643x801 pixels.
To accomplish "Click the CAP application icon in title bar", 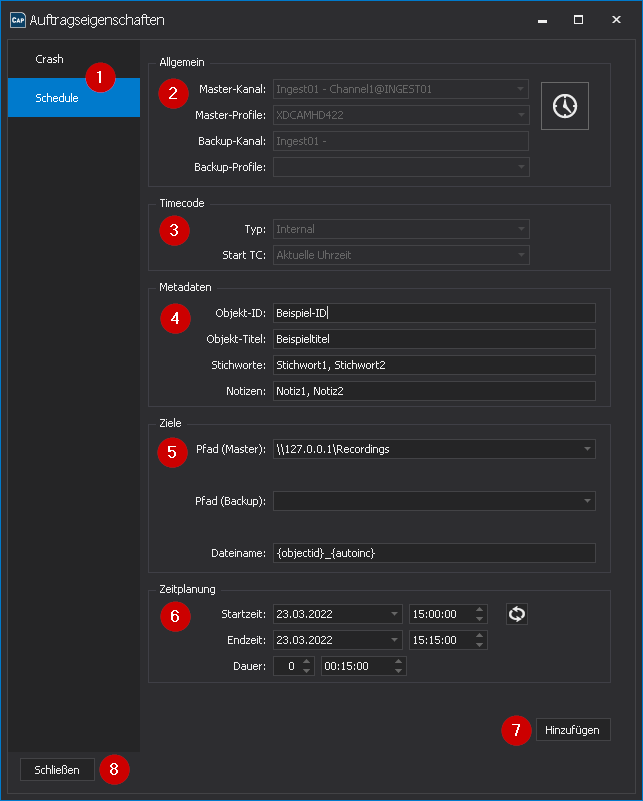I will tap(18, 20).
